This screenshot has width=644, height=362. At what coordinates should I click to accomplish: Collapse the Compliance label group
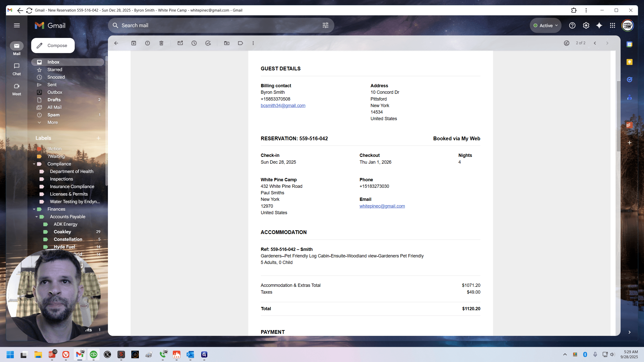click(x=34, y=164)
